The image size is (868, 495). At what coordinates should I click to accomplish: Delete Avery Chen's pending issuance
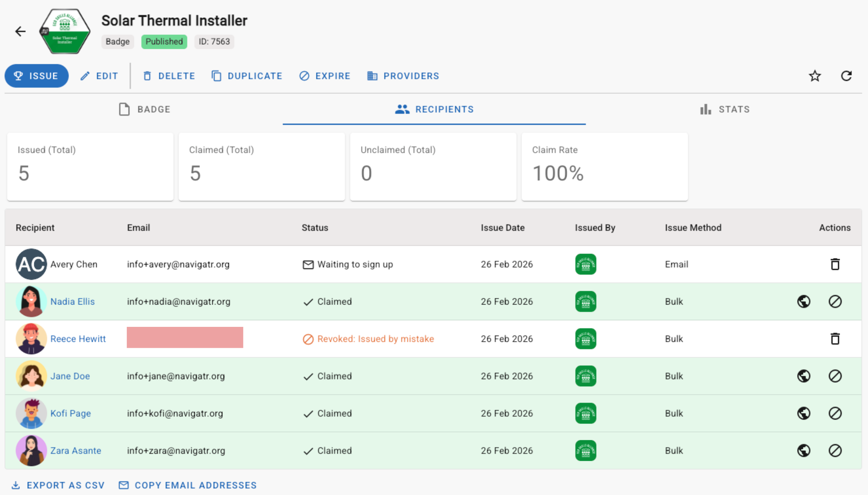[835, 264]
